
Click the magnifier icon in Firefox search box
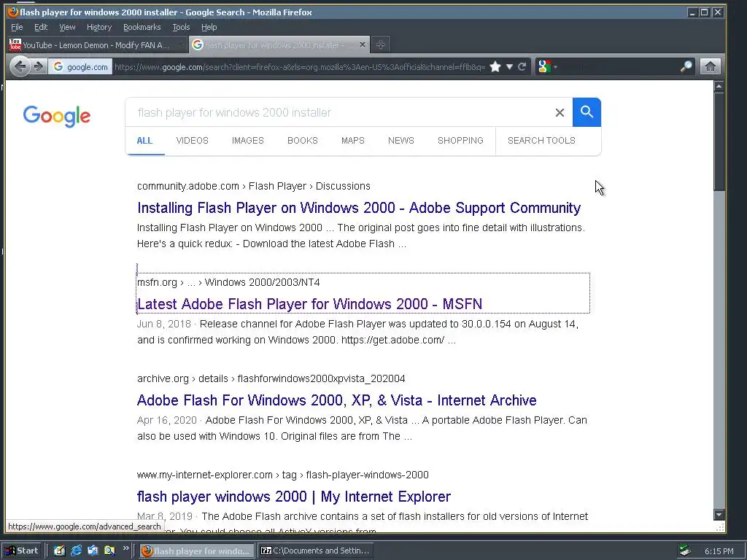click(x=686, y=66)
